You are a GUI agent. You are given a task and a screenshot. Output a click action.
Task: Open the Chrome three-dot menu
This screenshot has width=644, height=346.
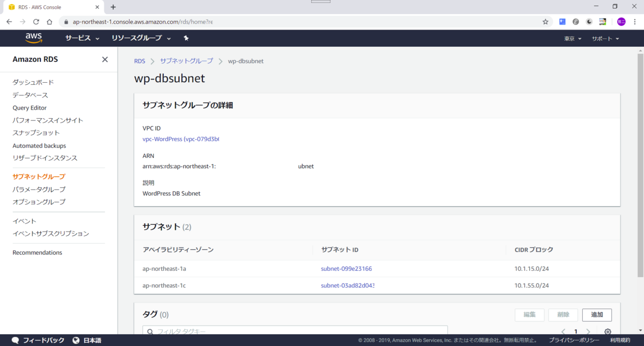(x=634, y=22)
